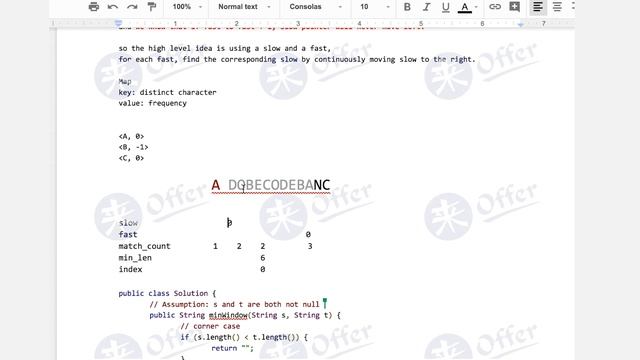Click the Print icon in toolbar
The width and height of the screenshot is (640, 360).
coord(93,7)
